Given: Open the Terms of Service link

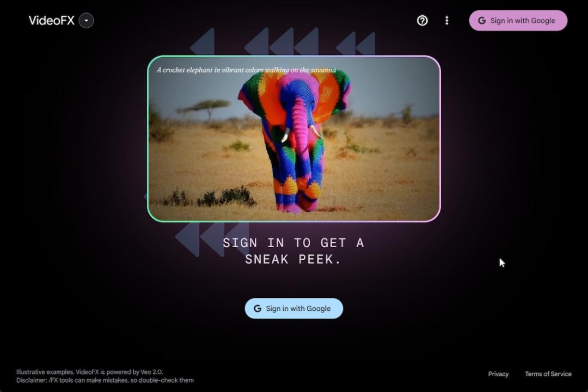Looking at the screenshot, I should (x=548, y=374).
